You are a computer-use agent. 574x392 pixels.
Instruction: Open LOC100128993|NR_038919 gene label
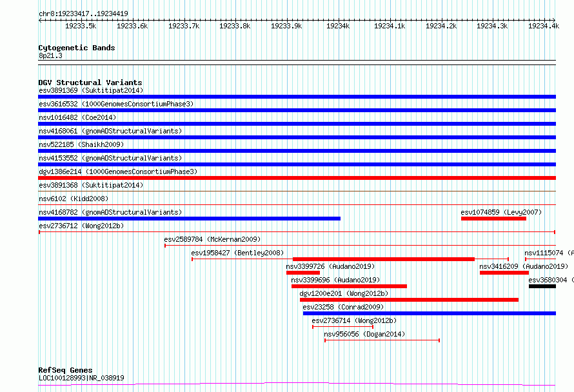81,378
